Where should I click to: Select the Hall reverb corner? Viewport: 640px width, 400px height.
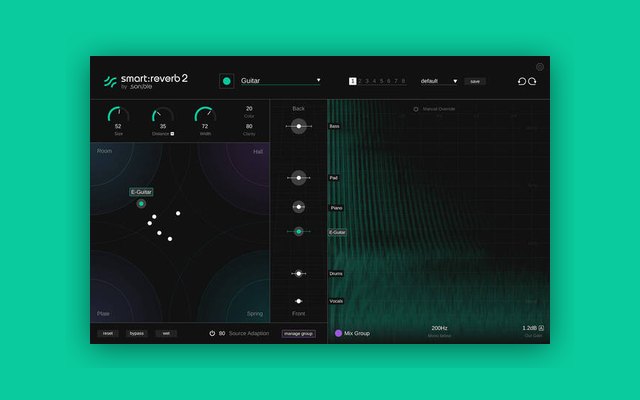[x=258, y=151]
